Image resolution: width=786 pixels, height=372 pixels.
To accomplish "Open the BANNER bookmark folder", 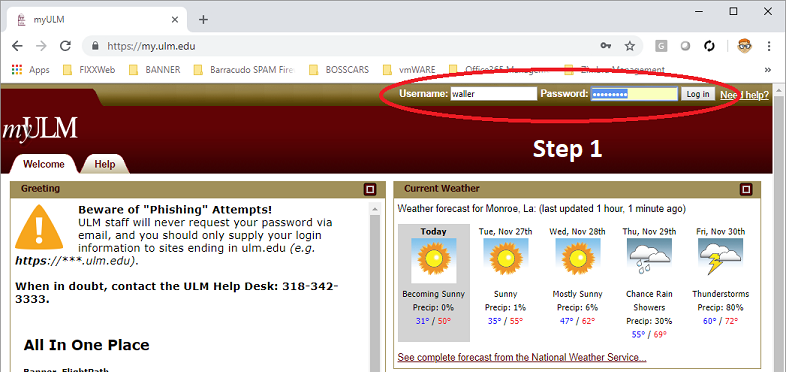I will [154, 70].
